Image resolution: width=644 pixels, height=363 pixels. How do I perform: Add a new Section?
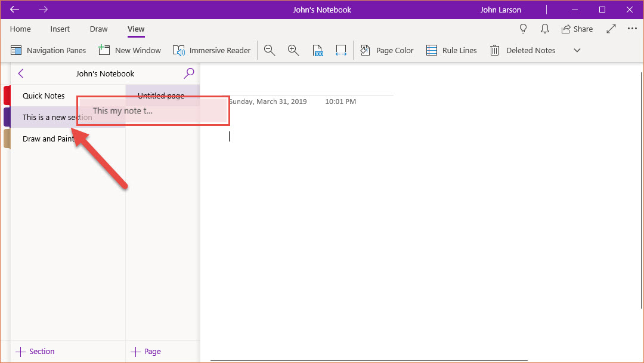(35, 352)
